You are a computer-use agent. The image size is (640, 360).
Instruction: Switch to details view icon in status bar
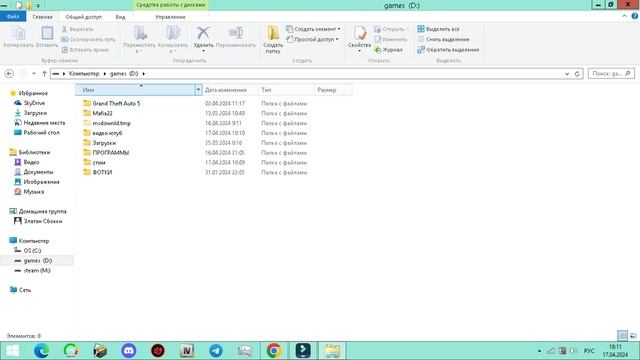622,336
